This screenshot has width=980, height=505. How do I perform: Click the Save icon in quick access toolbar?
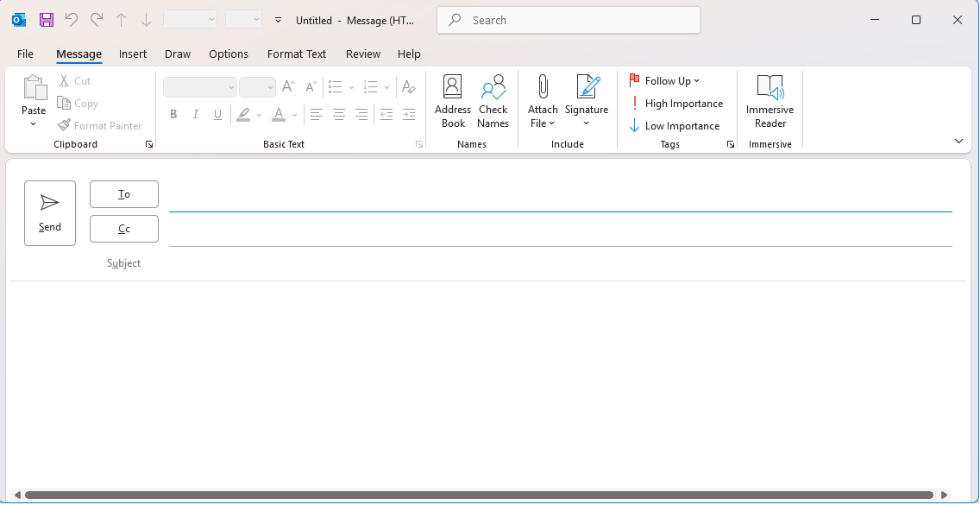click(x=46, y=19)
